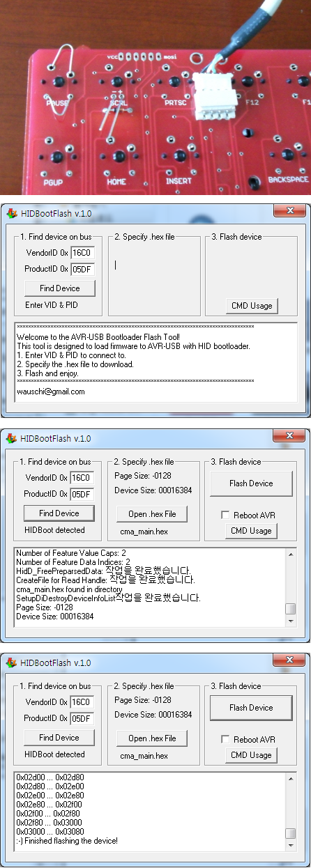This screenshot has height=868, width=311.
Task: Open .hex File in the 'Finished flashing' window
Action: coord(152,738)
